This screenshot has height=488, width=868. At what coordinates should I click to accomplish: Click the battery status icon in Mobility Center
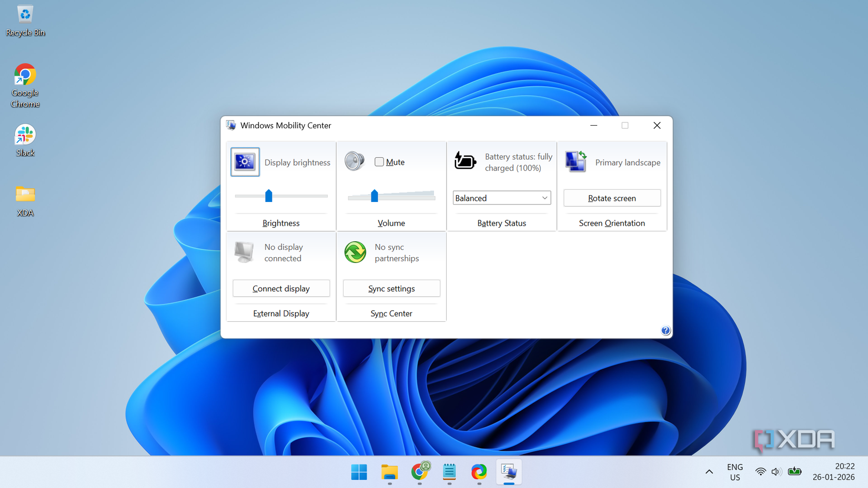[465, 161]
